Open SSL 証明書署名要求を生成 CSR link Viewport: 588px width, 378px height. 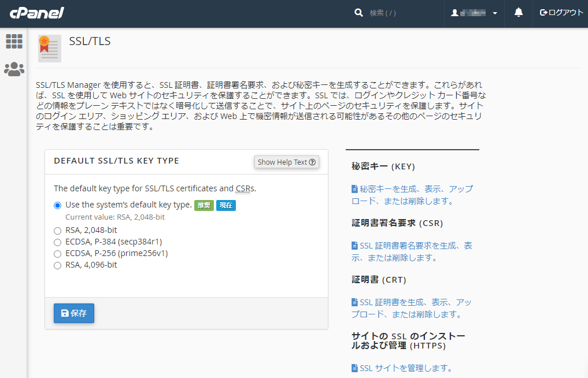[412, 251]
